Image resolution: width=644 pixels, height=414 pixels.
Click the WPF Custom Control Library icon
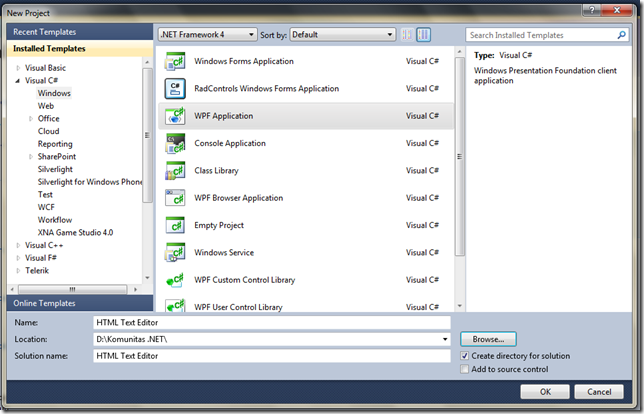pos(175,280)
